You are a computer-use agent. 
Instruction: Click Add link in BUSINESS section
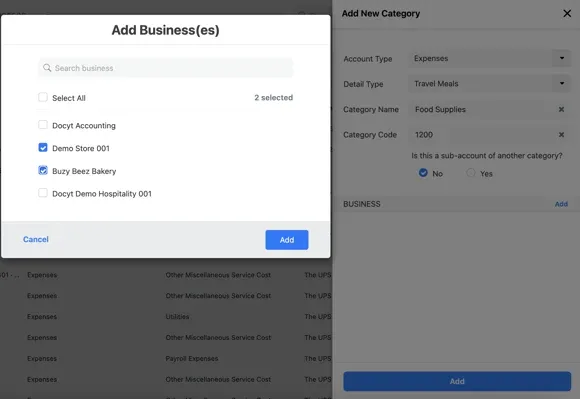[561, 204]
